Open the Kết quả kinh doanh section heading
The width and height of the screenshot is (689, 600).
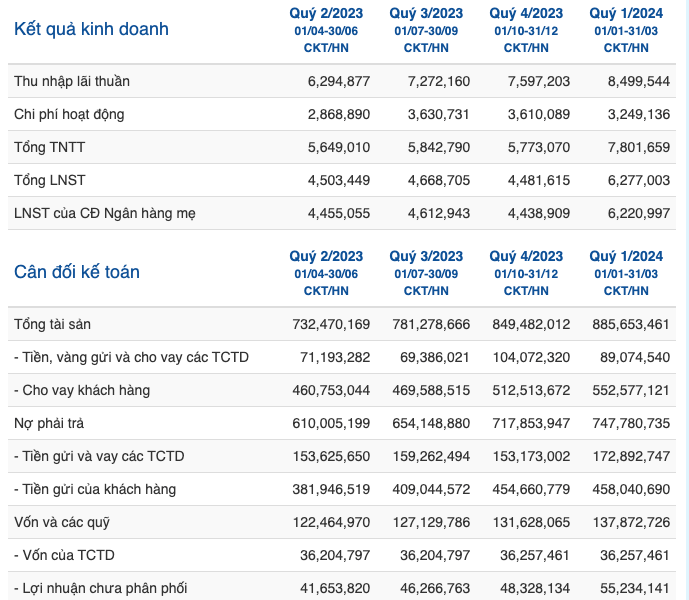91,29
